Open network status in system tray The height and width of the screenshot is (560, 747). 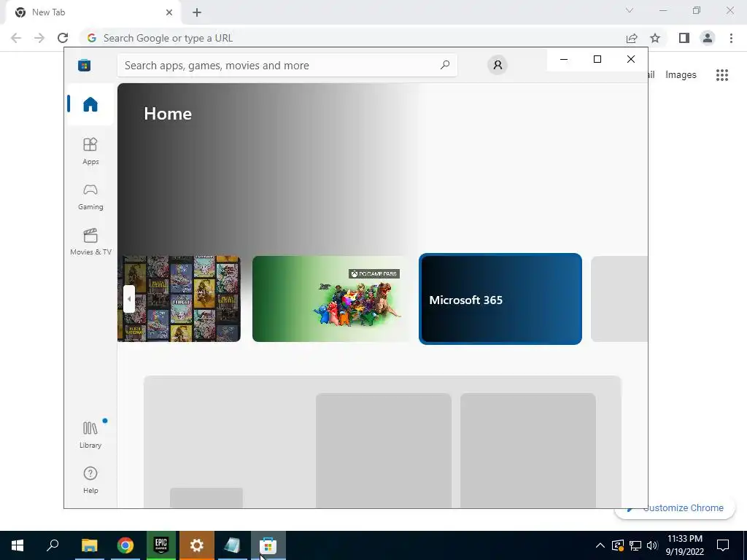coord(635,545)
